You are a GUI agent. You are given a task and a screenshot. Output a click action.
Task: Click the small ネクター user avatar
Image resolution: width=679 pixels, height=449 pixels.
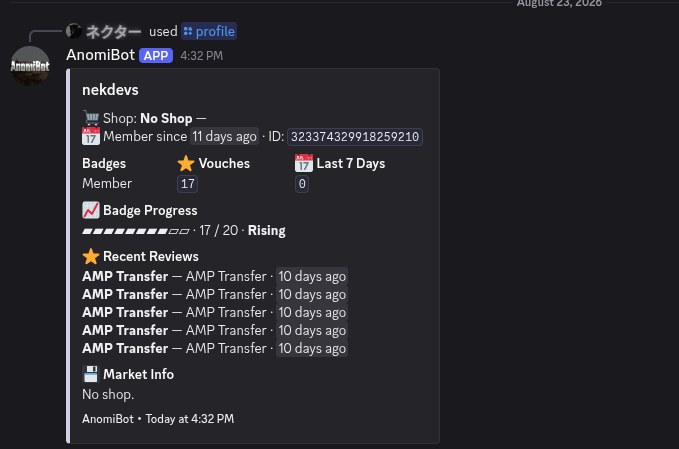[x=74, y=31]
